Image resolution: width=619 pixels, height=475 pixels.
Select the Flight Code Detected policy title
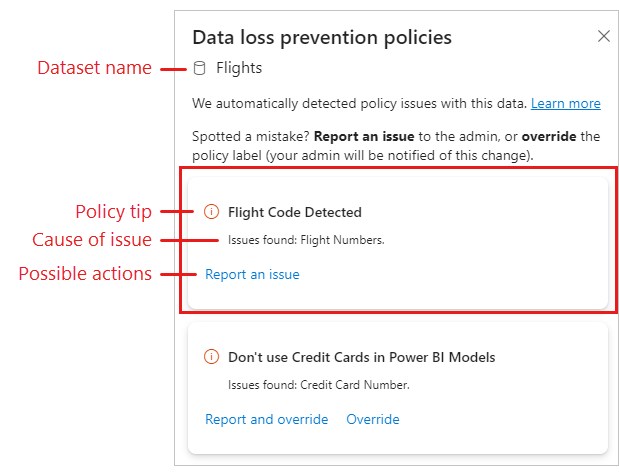pyautogui.click(x=294, y=212)
